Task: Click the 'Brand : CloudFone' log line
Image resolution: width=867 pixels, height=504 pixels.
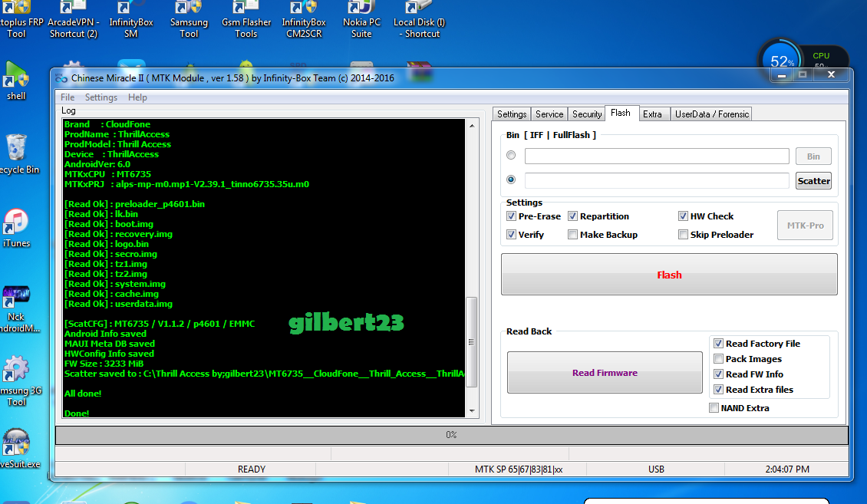Action: 107,124
